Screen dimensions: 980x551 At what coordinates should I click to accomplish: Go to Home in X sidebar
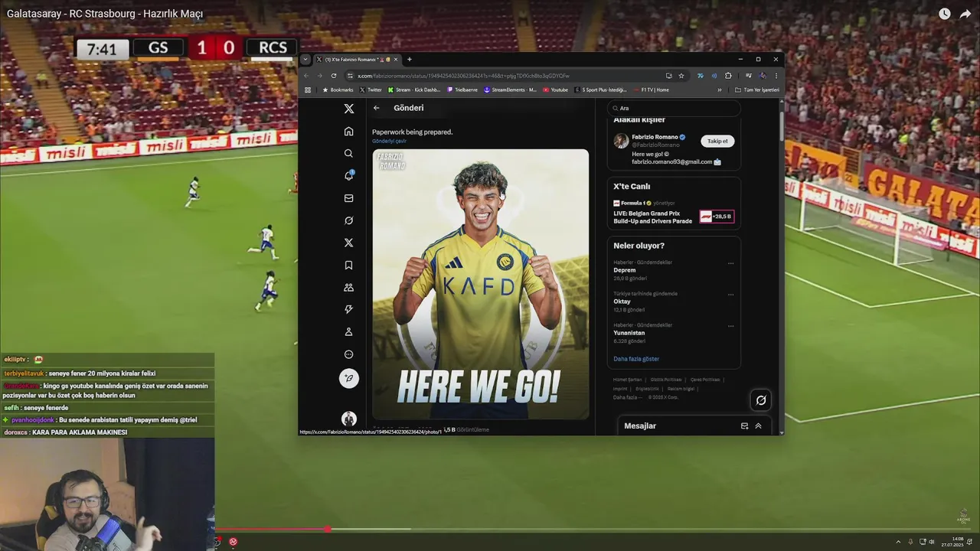[x=348, y=131]
